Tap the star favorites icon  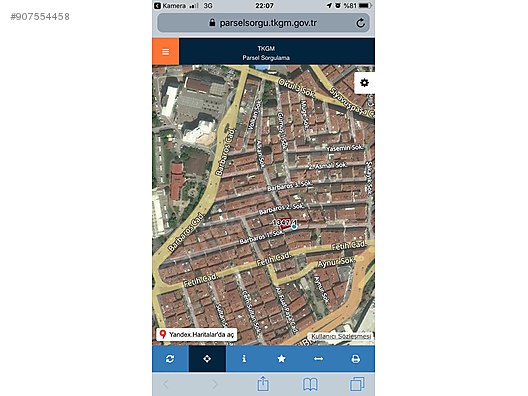coord(281,359)
